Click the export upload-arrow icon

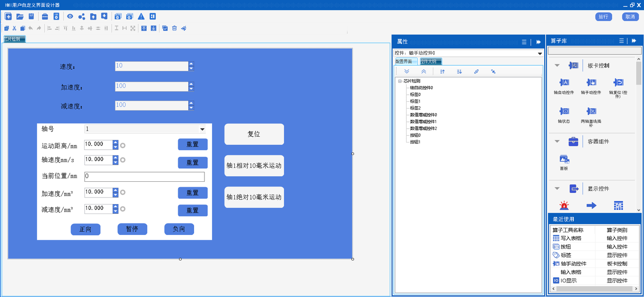93,17
